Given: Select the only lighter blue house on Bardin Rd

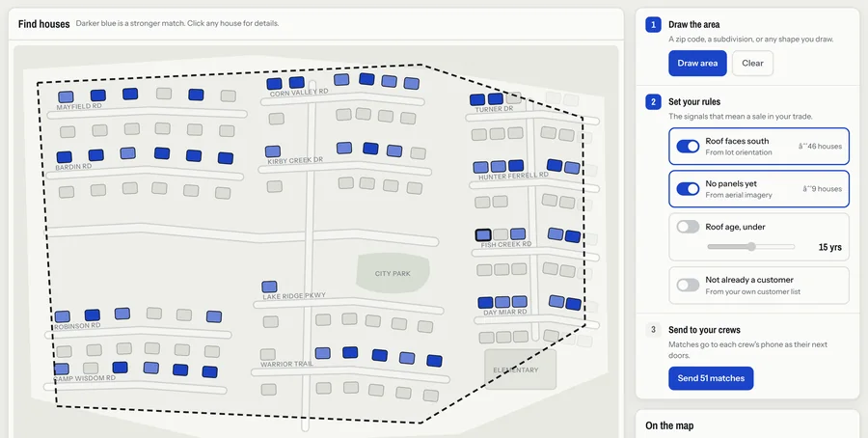Looking at the screenshot, I should (x=128, y=152).
